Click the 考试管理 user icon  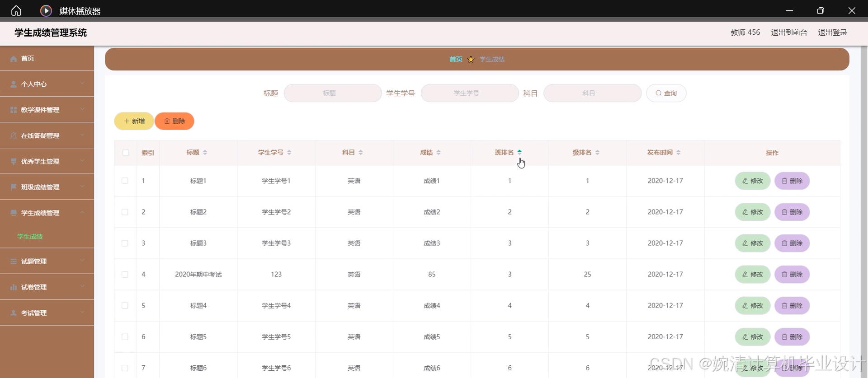[x=14, y=313]
